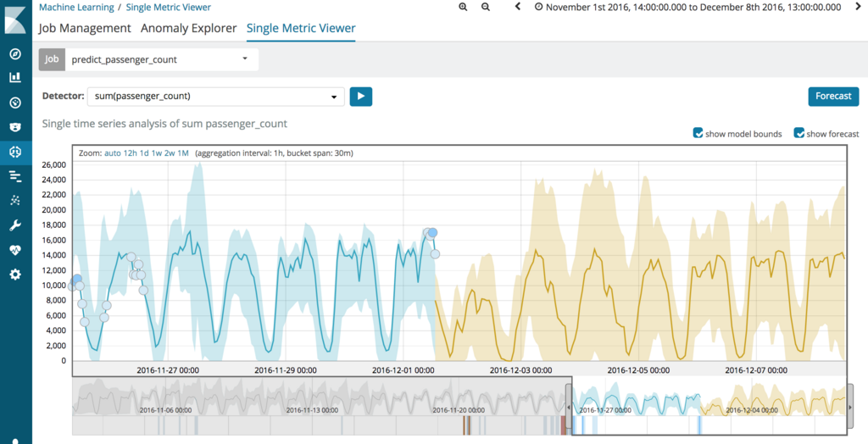Screen dimensions: 868x444
Task: Click the Kibana logo
Action: [15, 20]
